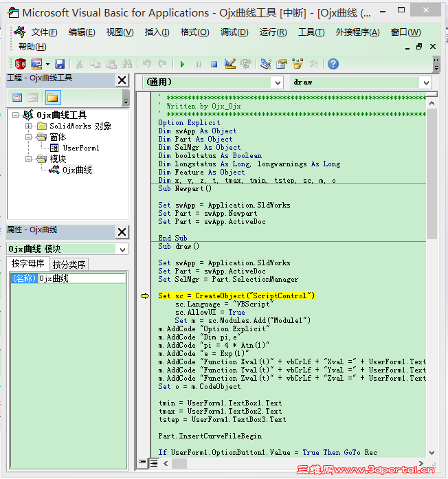Expand the SolidWorks 对象 folder
Viewport: 448px width, 479px height.
[28, 126]
